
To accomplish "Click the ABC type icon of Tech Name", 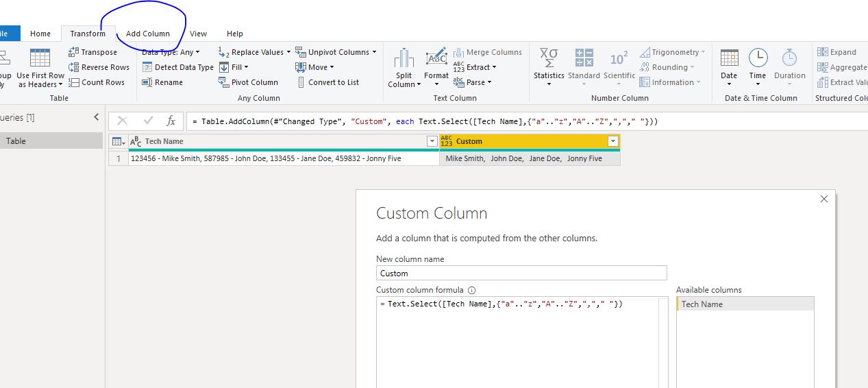I will (136, 141).
